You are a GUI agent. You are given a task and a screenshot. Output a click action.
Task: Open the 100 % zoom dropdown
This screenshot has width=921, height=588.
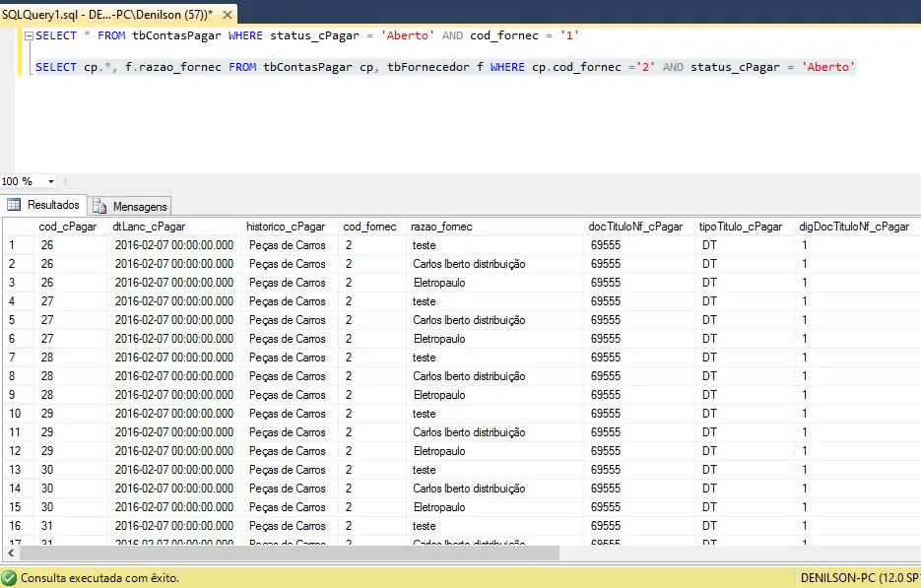(x=51, y=181)
